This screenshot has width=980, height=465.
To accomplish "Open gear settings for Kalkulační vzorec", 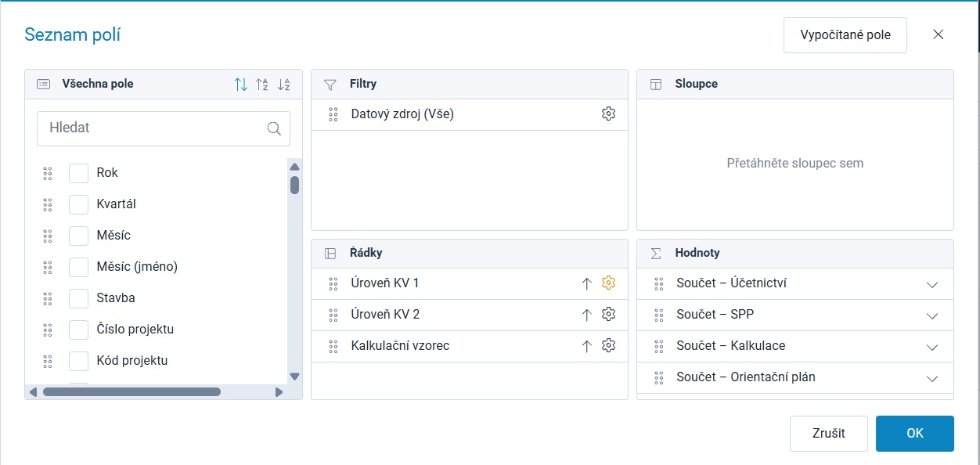I will point(608,346).
